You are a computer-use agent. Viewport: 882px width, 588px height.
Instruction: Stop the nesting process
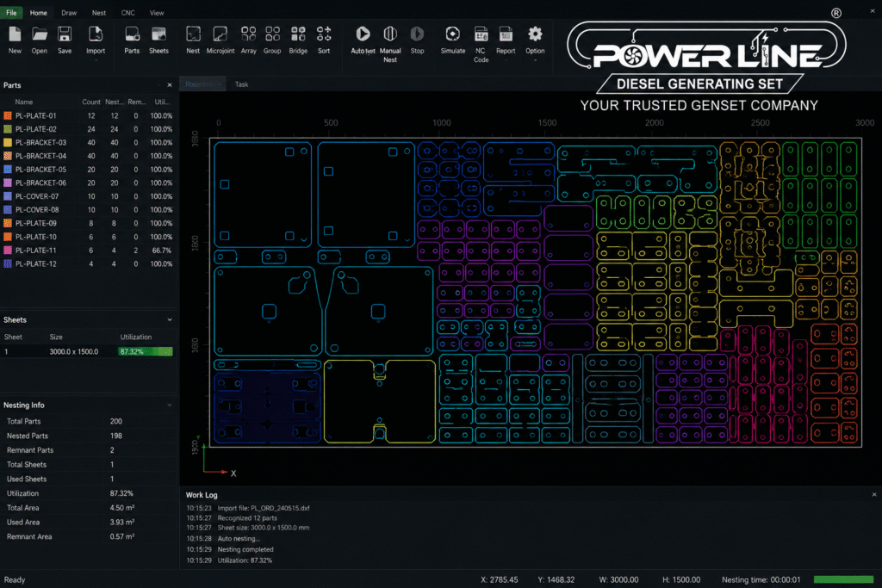coord(417,34)
